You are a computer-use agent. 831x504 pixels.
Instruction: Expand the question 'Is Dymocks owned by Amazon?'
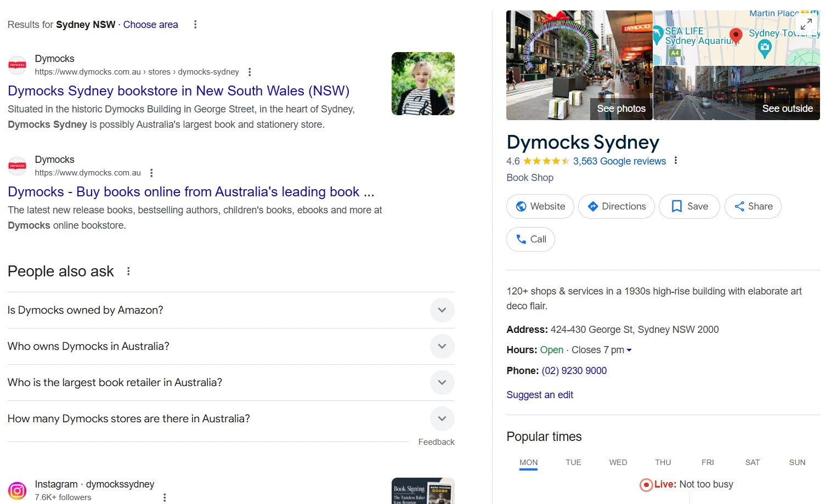(x=442, y=310)
